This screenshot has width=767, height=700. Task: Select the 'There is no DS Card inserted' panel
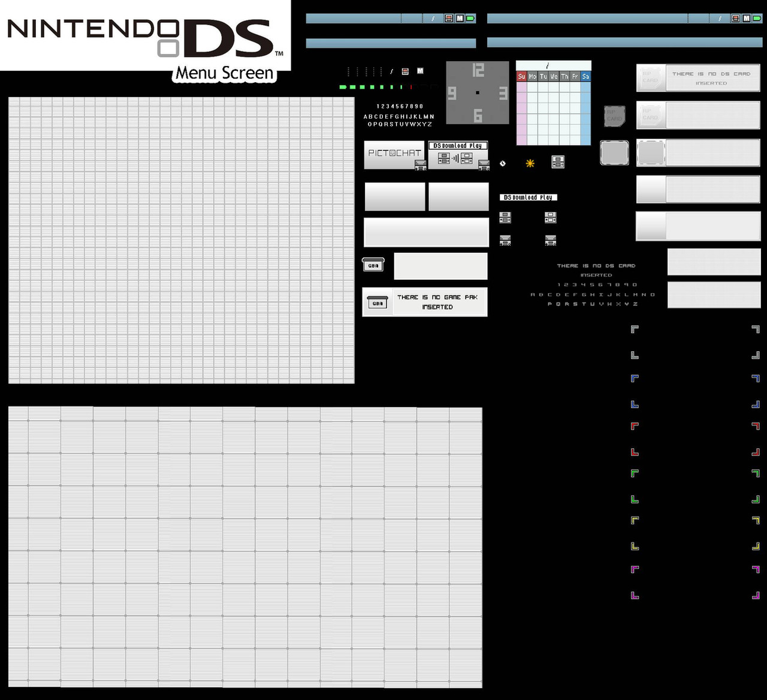coord(698,78)
